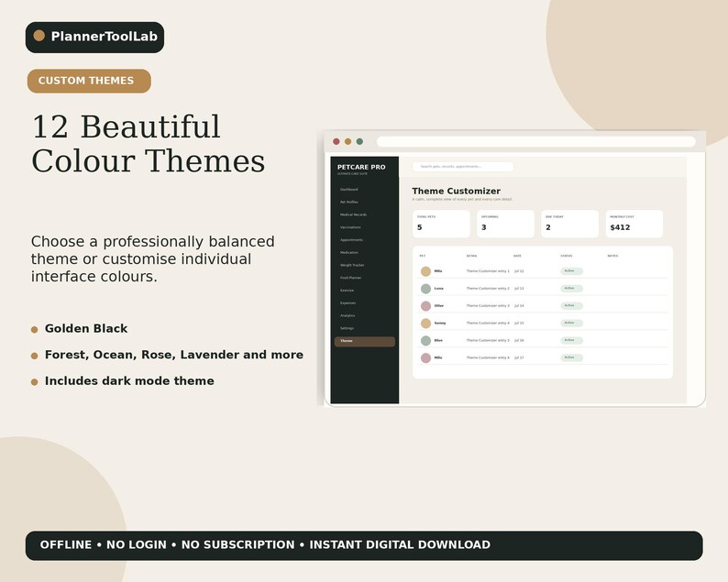Click the DATE column header

(517, 256)
